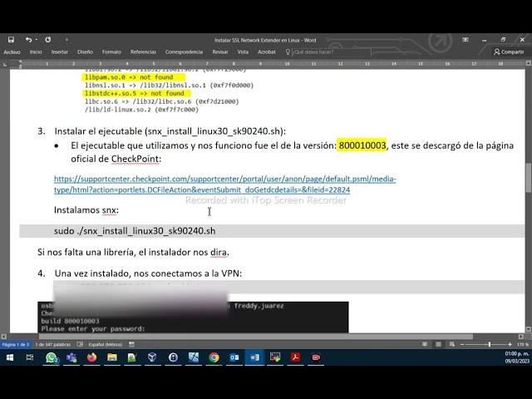Click the zoom percentage value
This screenshot has width=532, height=399.
pos(523,344)
